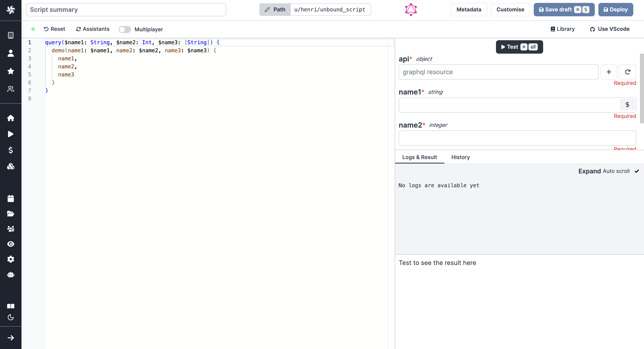Screen dimensions: 644x349
Task: Switch to the History tab
Action: (x=460, y=157)
